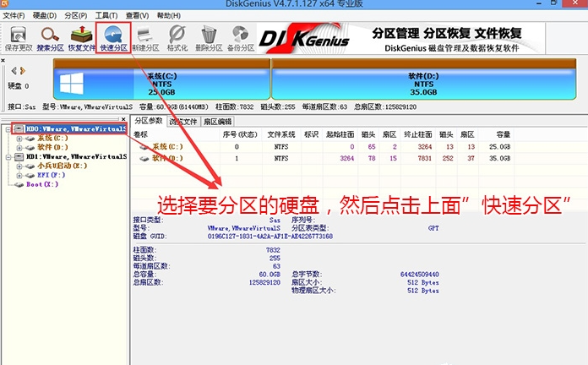Image resolution: width=588 pixels, height=365 pixels.
Task: Switch to the Browse Files (浏览文件) tab
Action: pyautogui.click(x=183, y=122)
